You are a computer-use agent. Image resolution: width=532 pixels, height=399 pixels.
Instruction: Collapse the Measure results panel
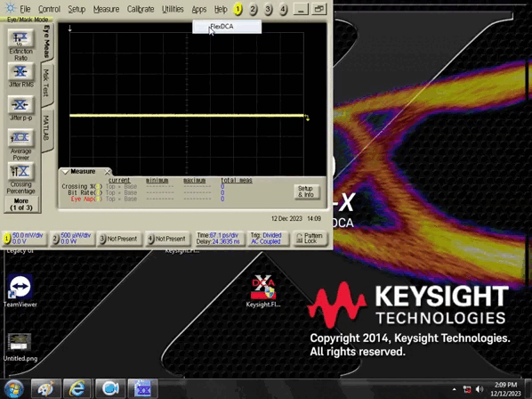[x=65, y=172]
